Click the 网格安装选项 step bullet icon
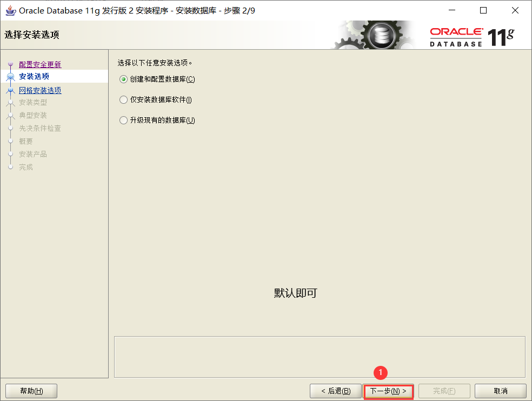 click(10, 90)
